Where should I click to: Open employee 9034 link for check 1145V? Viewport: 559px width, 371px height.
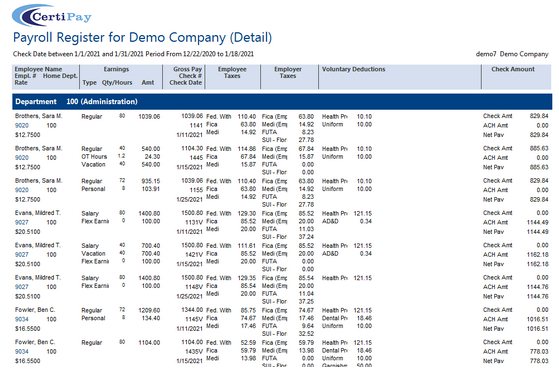22,319
